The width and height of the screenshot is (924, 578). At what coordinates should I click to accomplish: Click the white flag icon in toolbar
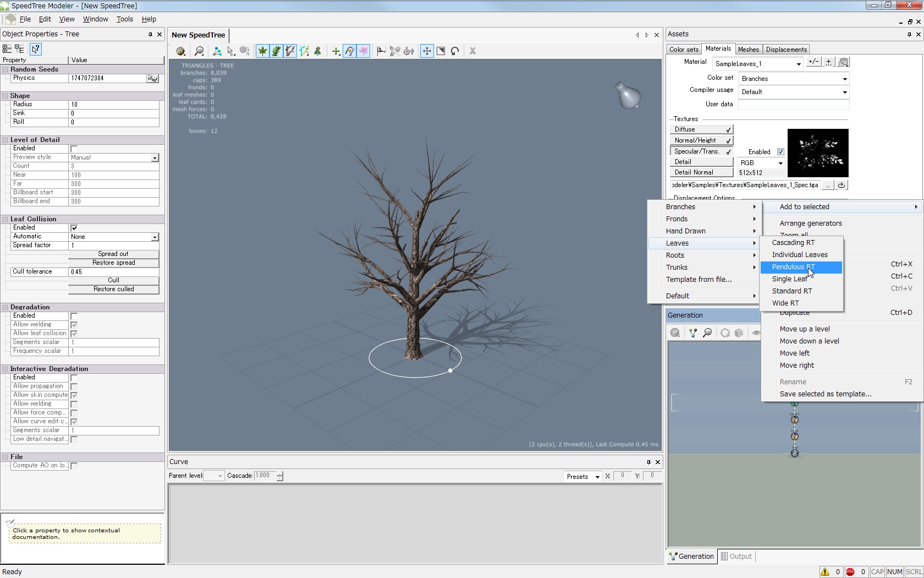point(381,51)
